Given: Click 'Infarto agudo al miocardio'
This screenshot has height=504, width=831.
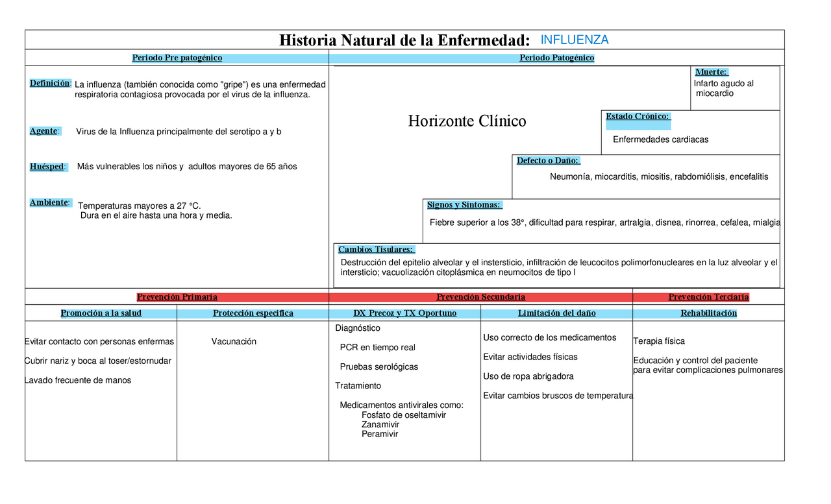Looking at the screenshot, I should point(724,88).
